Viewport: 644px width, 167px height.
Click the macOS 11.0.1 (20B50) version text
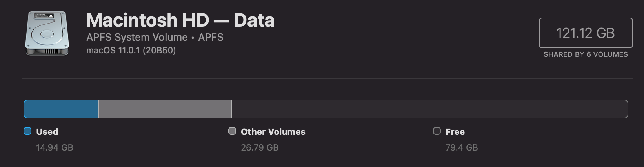[x=131, y=51]
